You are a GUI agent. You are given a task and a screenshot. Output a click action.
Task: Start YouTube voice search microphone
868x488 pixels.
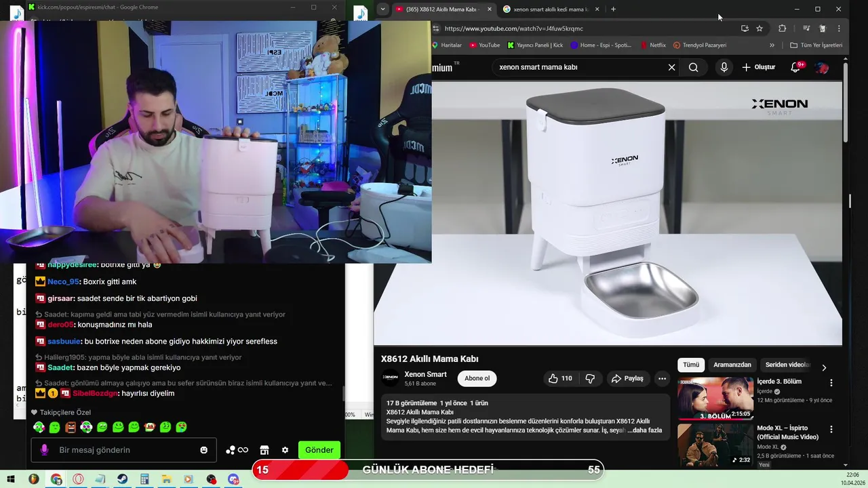[724, 67]
